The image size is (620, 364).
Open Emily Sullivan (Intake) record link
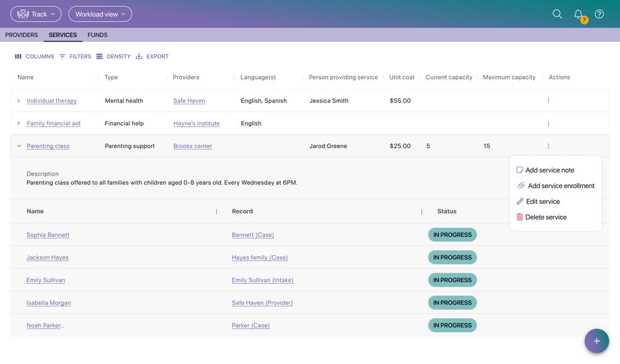(263, 280)
